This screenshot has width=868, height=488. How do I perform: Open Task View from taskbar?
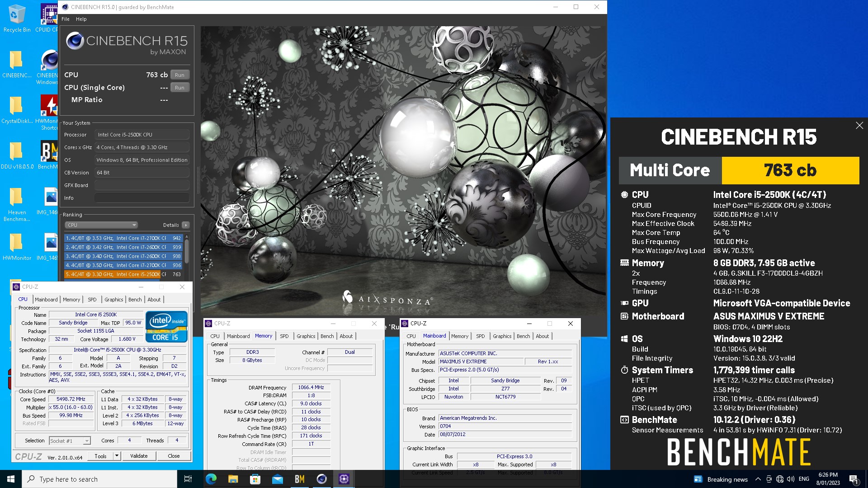pyautogui.click(x=188, y=479)
